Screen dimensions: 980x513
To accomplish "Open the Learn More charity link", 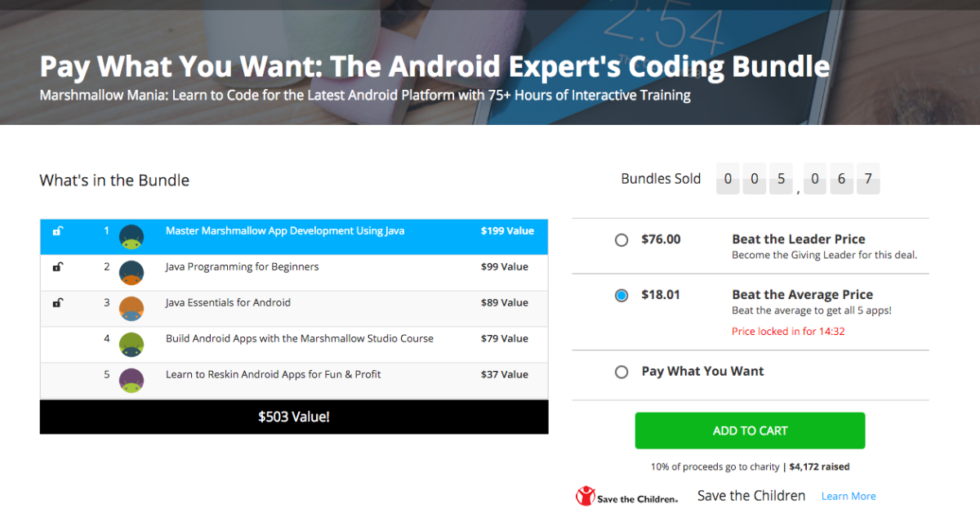I will (849, 496).
